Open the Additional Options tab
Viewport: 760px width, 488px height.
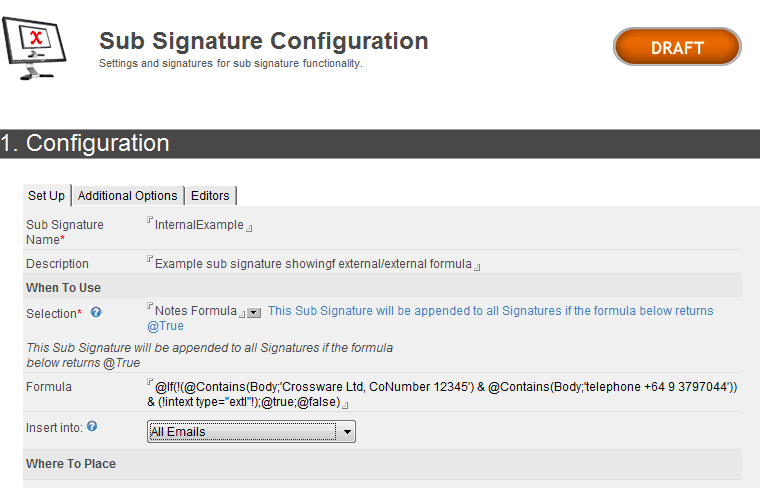pyautogui.click(x=128, y=196)
